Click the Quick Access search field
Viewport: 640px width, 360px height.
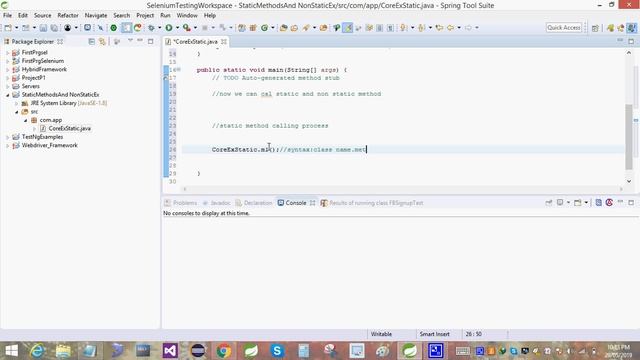coord(564,28)
